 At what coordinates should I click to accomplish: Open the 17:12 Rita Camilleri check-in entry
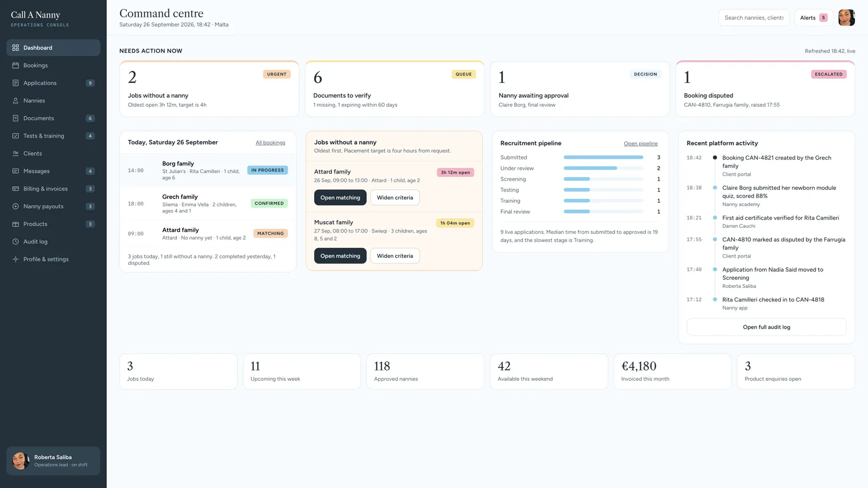(x=766, y=304)
